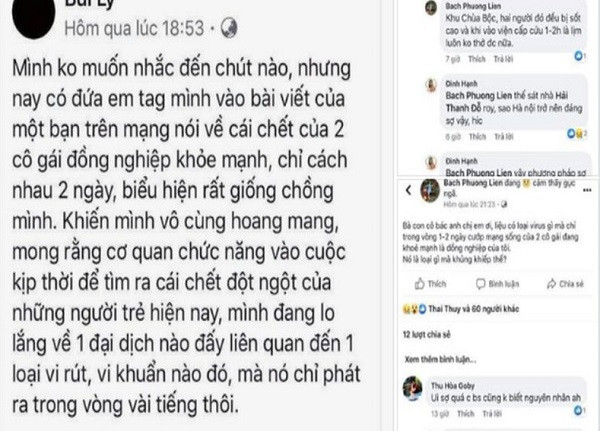Open Bach Phuong Lien's top comment avatar
The height and width of the screenshot is (431, 600).
(x=431, y=8)
